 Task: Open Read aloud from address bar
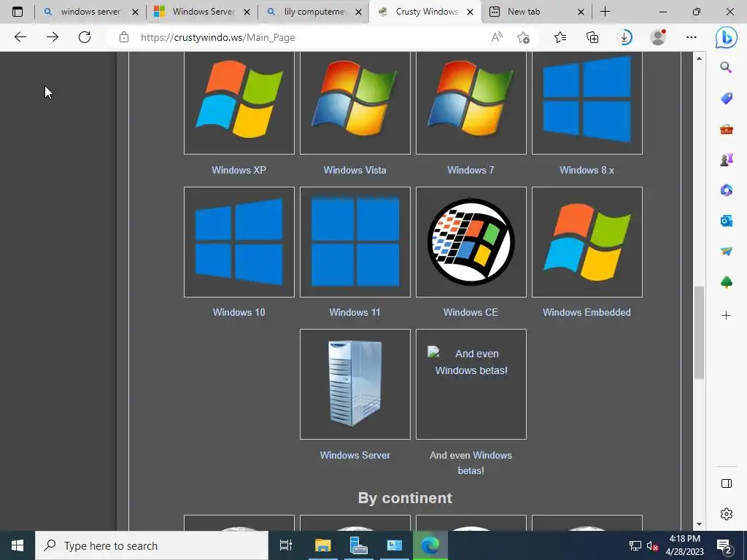(497, 37)
